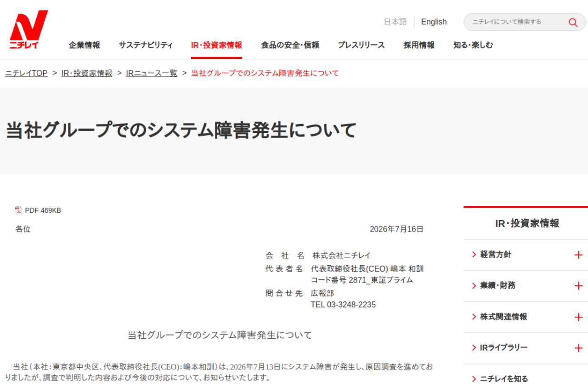This screenshot has width=588, height=392.
Task: Click the IR･投資家情報 sidebar heading
Action: (527, 223)
